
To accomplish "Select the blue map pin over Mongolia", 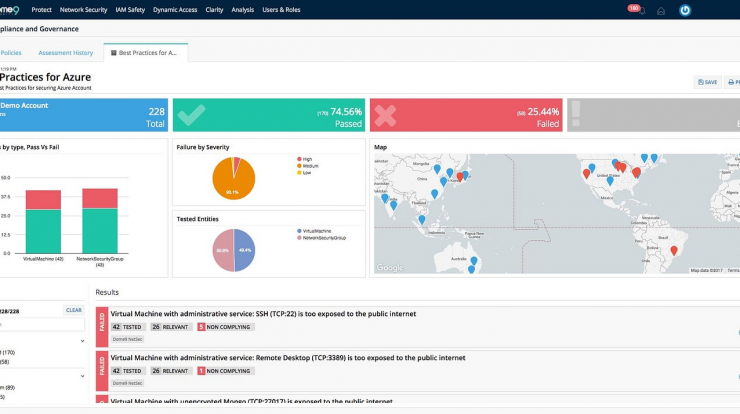I will tap(437, 169).
